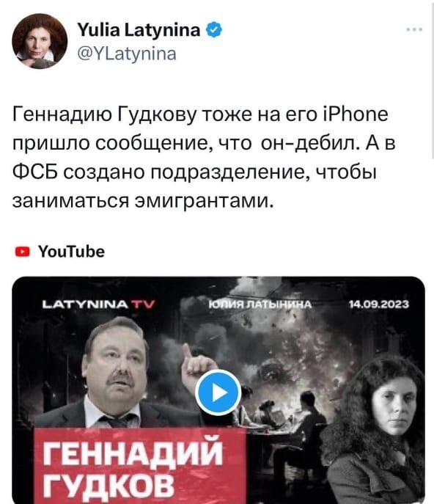Play the embedded YouTube video
Viewport: 434px width, 504px height.
pos(218,392)
